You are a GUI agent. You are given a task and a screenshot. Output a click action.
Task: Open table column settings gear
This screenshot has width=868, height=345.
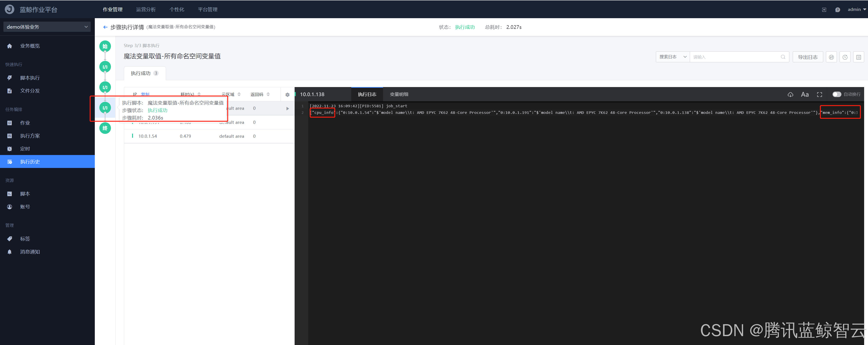287,95
